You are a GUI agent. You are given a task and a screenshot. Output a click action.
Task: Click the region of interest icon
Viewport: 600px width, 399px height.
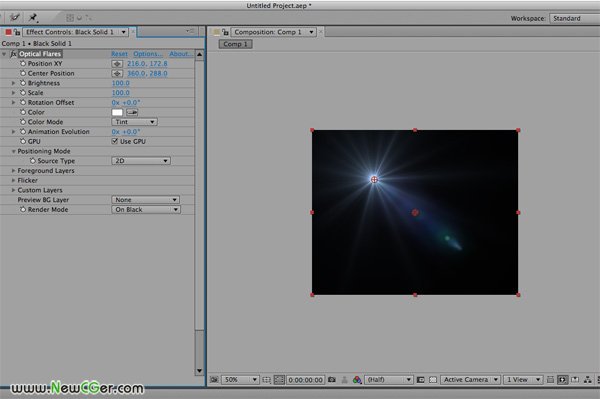pyautogui.click(x=421, y=380)
